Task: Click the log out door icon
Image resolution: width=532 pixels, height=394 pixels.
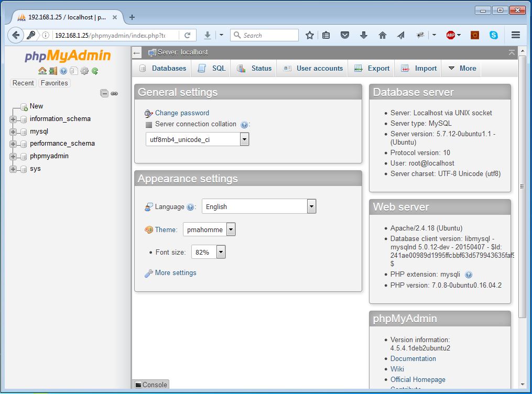Action: pos(53,71)
